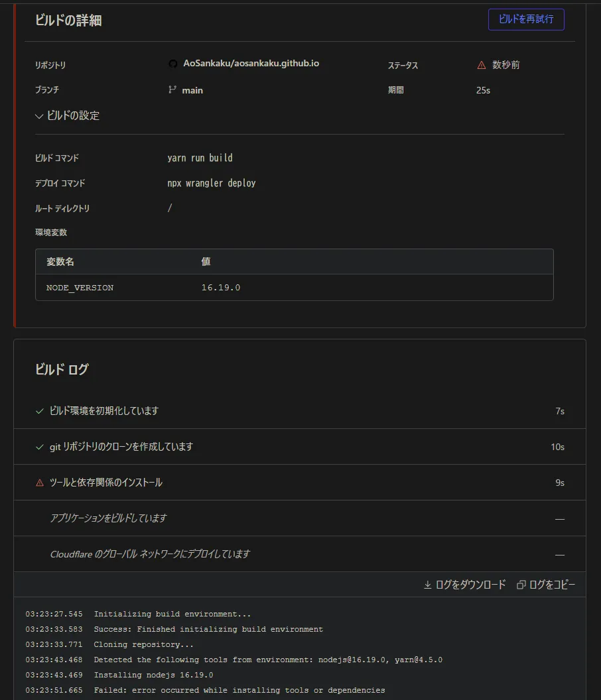The image size is (601, 700).
Task: Expand the Cloudflare グローバルネットワーク deploy step
Action: click(x=299, y=554)
